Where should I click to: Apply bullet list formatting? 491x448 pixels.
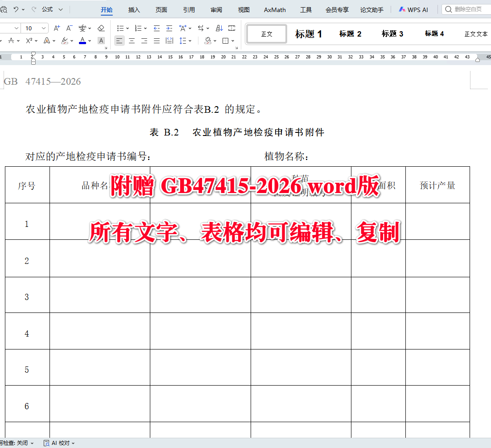(x=120, y=28)
